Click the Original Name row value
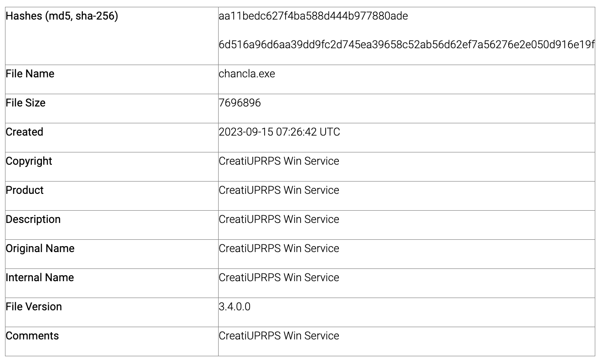 (279, 248)
